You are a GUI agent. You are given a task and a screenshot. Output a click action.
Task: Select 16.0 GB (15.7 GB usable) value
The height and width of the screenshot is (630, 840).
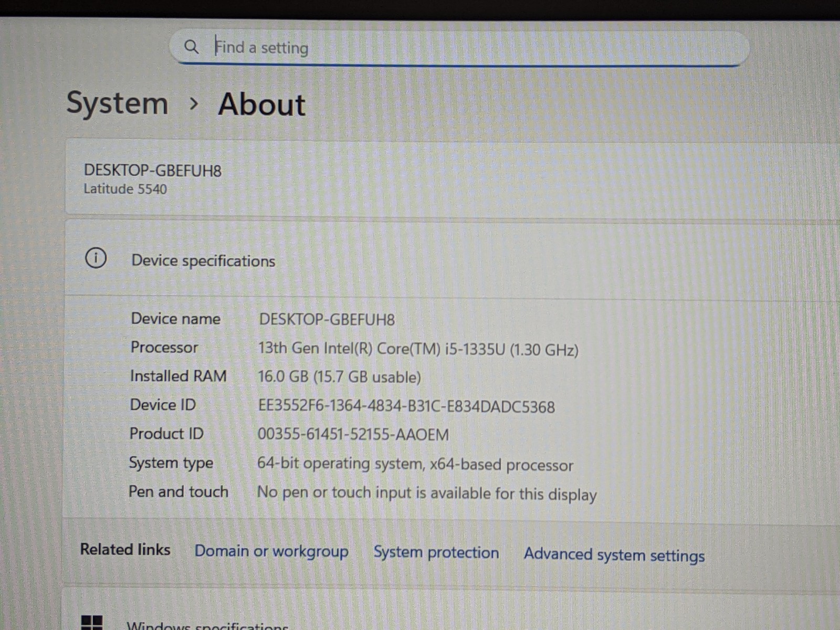[339, 377]
